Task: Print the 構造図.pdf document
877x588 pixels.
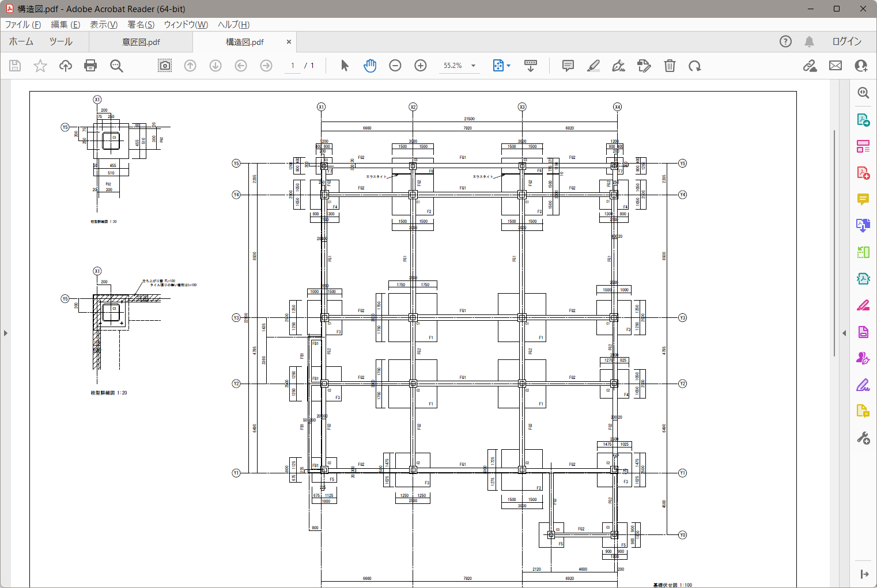Action: tap(90, 66)
